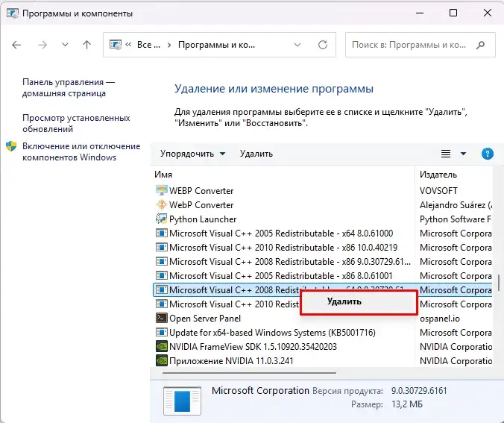Click the second Visual C++ 2010 Redist icon
Screen dimensions: 504x423
pyautogui.click(x=161, y=304)
